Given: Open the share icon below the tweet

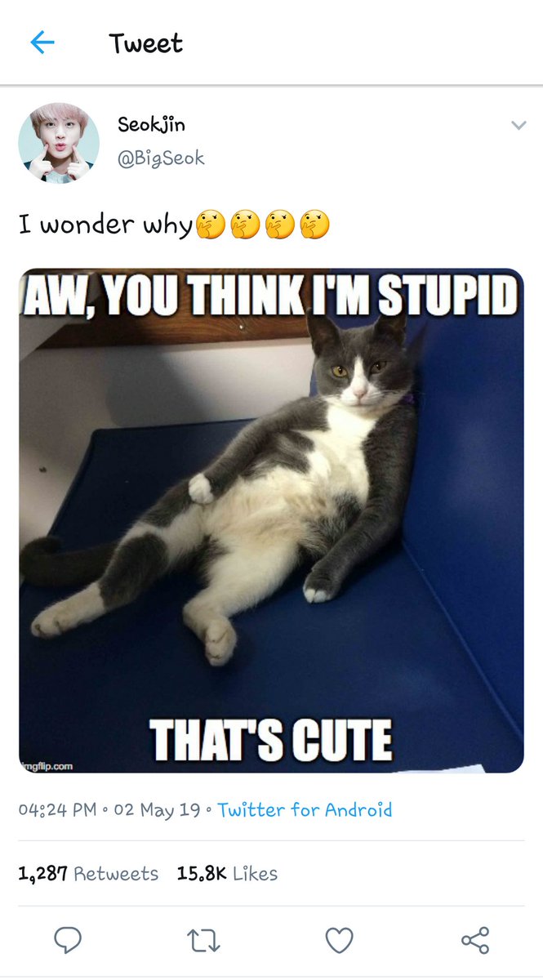Looking at the screenshot, I should tap(475, 941).
